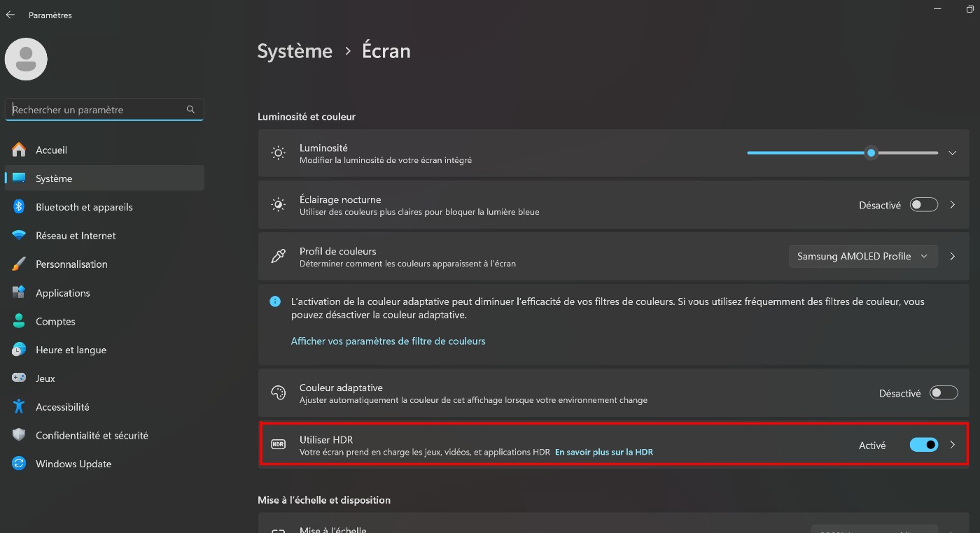Open the Samsung AMOLED Profile dropdown
This screenshot has width=980, height=533.
click(x=862, y=256)
